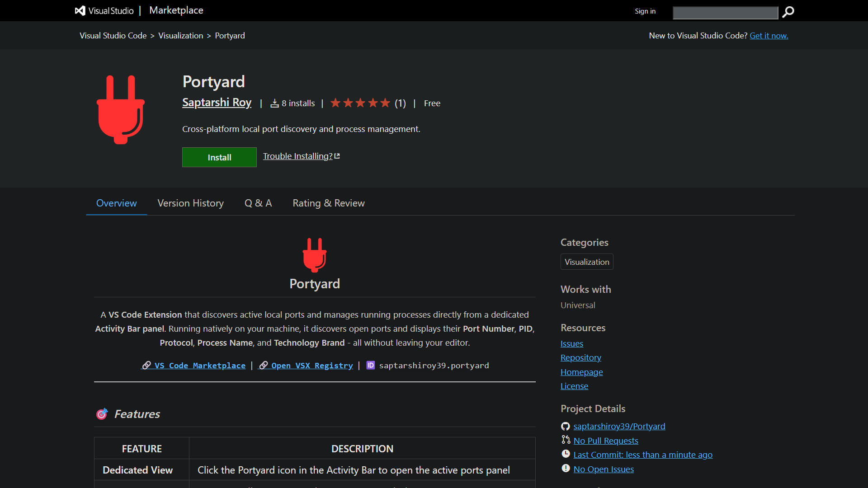868x488 pixels.
Task: Click the Universal text under Works with
Action: coord(578,305)
